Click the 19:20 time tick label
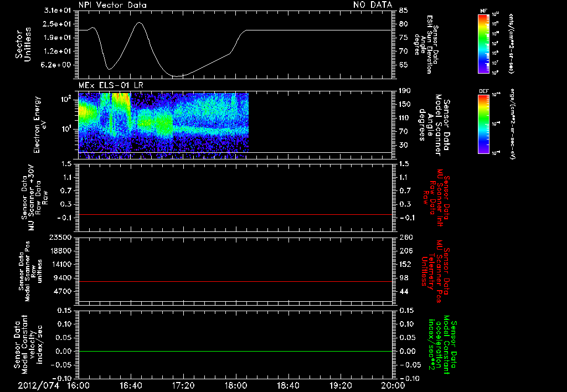Viewport: 567px width, 392px height. tap(341, 385)
